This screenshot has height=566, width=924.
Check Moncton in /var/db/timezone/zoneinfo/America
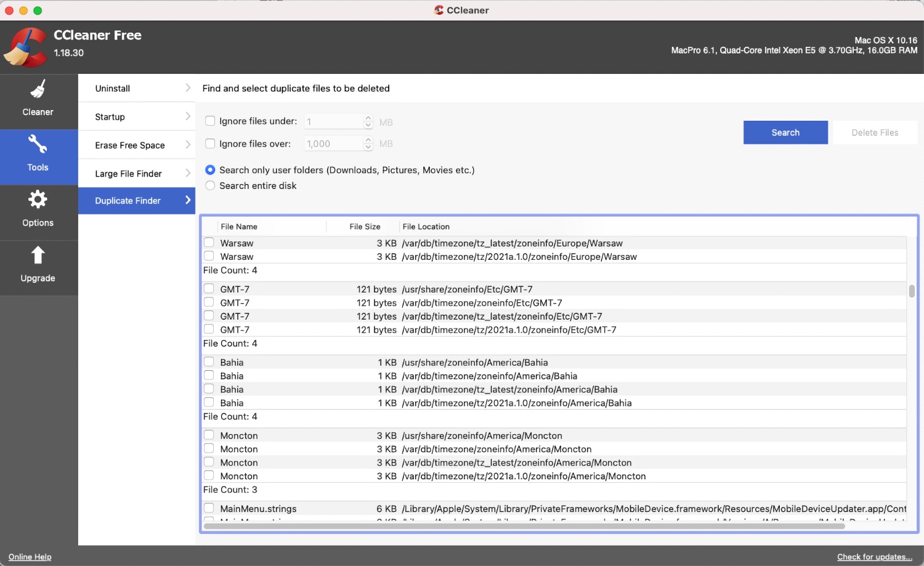(x=209, y=449)
